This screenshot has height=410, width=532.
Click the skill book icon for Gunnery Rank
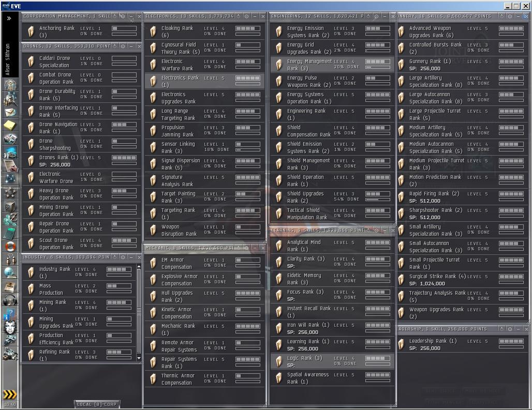point(402,65)
